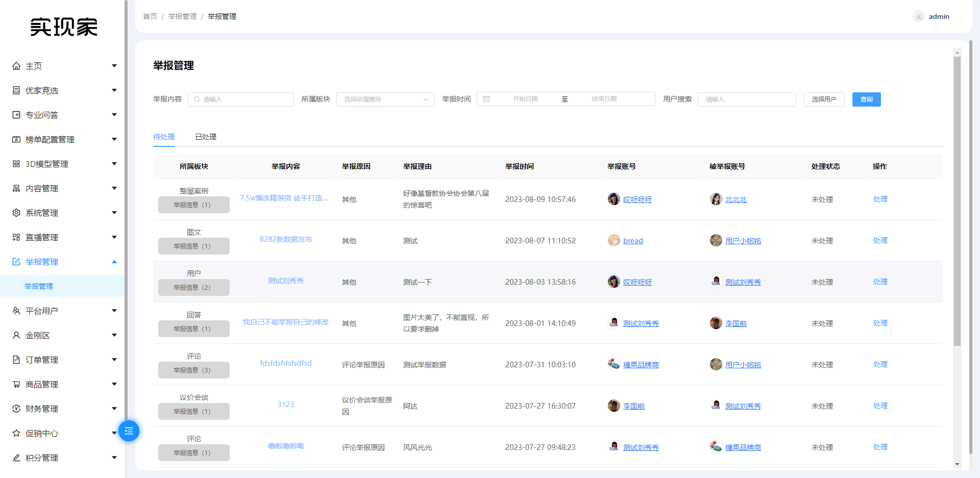Click the 我自己不能举报自己的修改 content link
The height and width of the screenshot is (478, 980).
click(286, 322)
